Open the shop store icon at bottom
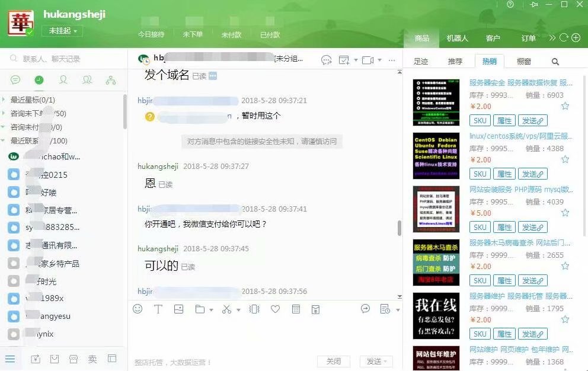The width and height of the screenshot is (588, 371). pyautogui.click(x=73, y=359)
